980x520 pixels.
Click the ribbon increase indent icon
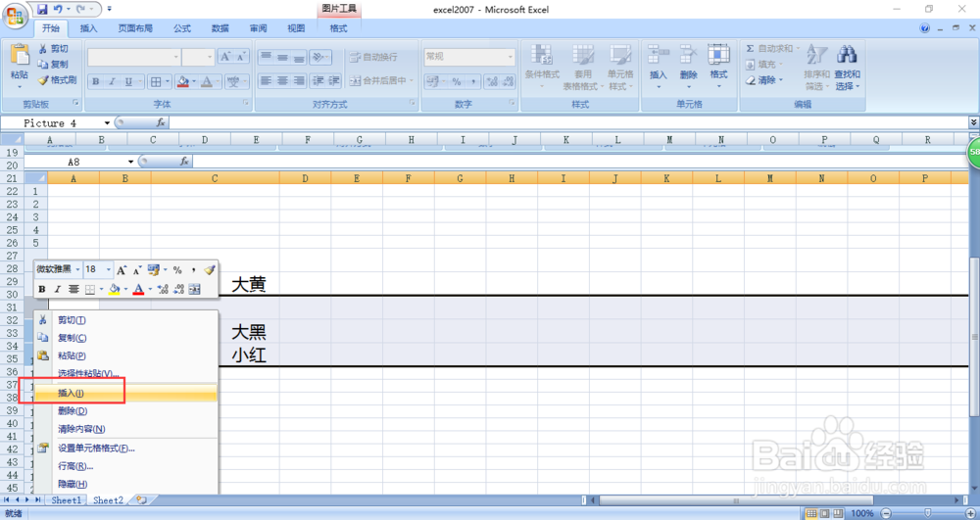[x=334, y=80]
